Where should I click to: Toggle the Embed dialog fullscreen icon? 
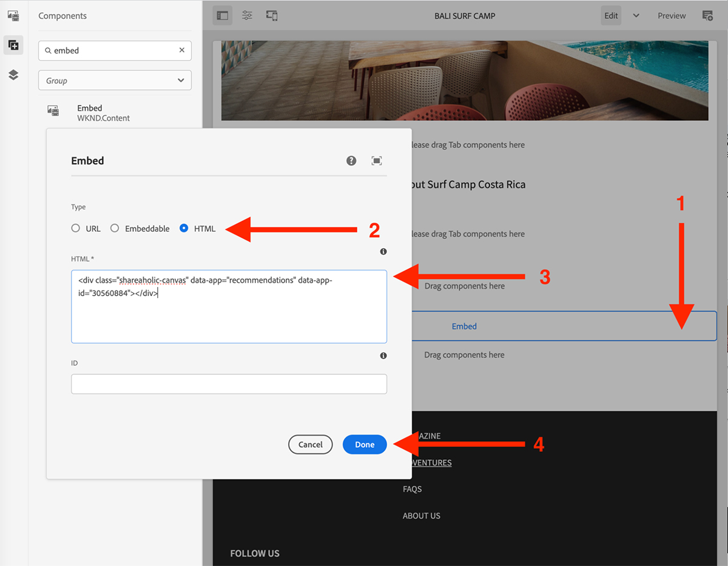pos(377,161)
